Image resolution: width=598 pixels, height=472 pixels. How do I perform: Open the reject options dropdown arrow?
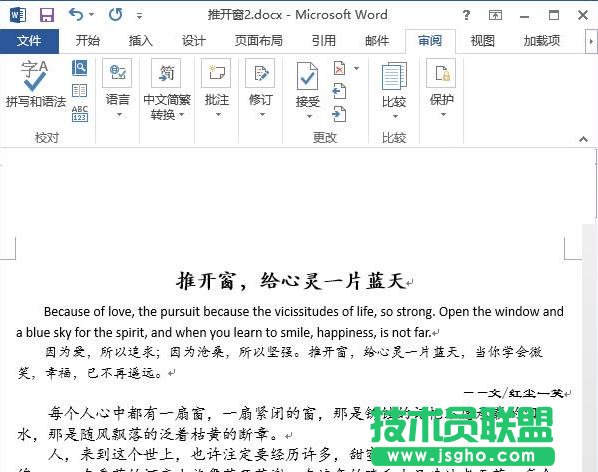coord(357,68)
